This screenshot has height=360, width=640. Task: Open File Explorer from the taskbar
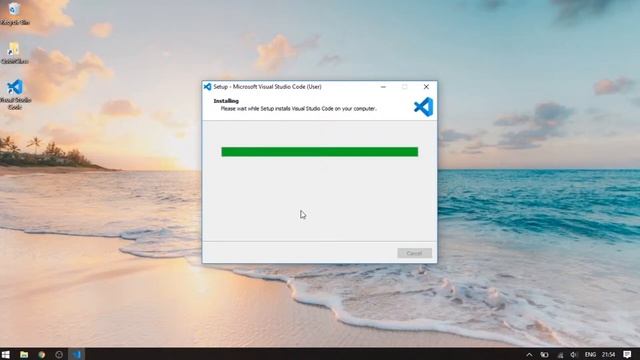pyautogui.click(x=24, y=354)
